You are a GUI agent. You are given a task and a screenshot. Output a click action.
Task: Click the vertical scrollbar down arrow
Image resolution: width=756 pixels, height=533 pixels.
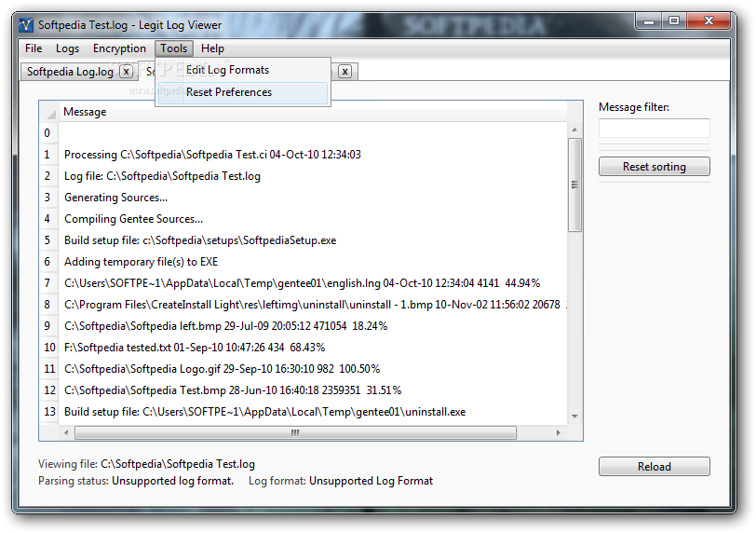point(574,416)
